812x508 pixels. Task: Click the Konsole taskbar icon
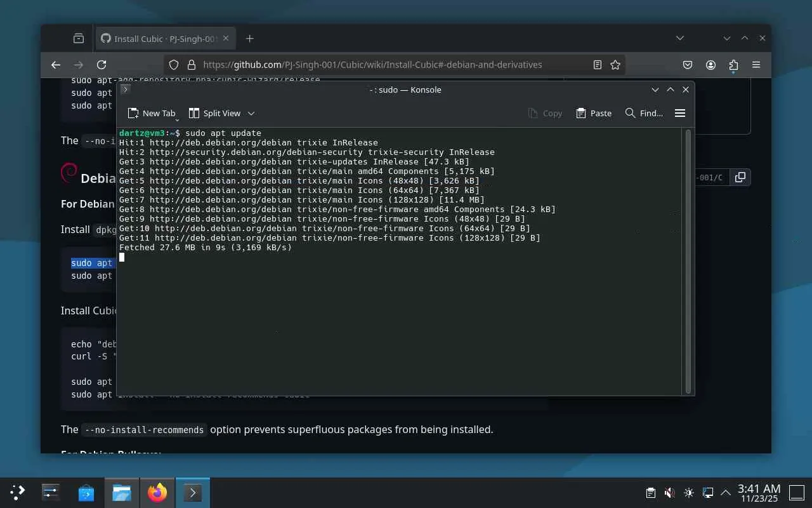click(193, 492)
